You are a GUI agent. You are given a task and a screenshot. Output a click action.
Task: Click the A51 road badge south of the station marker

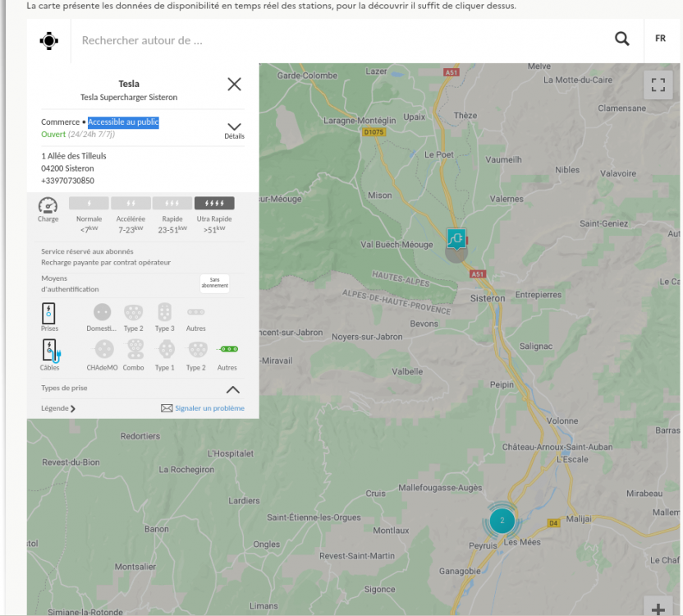click(x=478, y=274)
